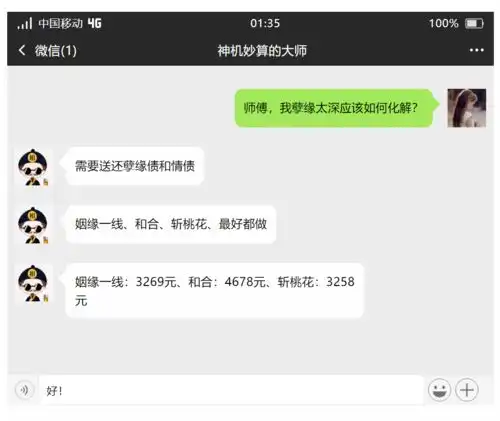Open the woman's profile avatar

[467, 108]
